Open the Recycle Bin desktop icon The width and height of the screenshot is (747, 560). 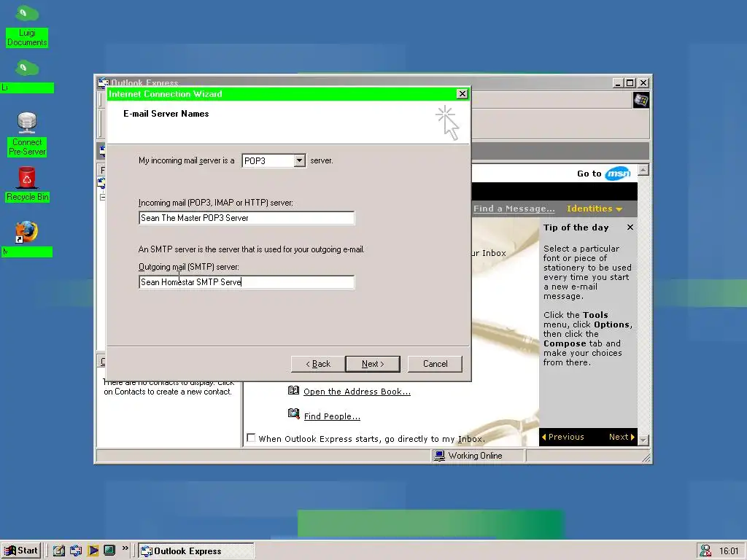[x=27, y=184]
